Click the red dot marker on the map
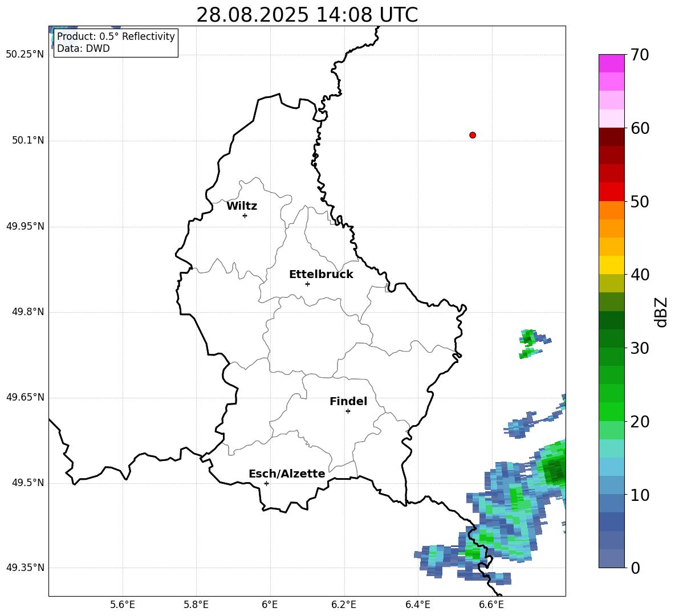The width and height of the screenshot is (675, 616). point(472,135)
